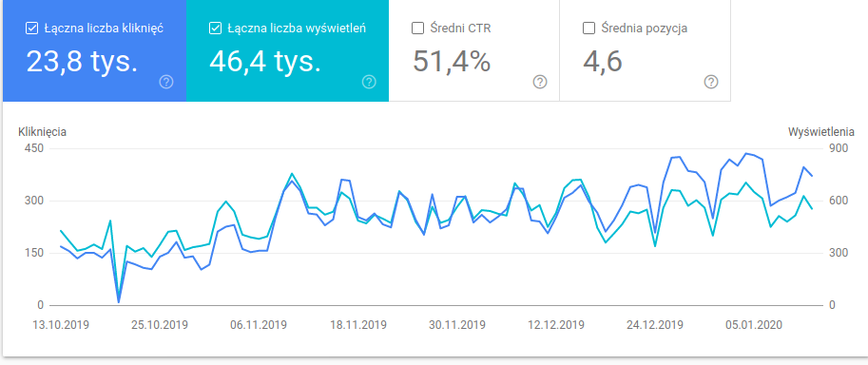Click the 05.01.2020 date label

pyautogui.click(x=754, y=324)
